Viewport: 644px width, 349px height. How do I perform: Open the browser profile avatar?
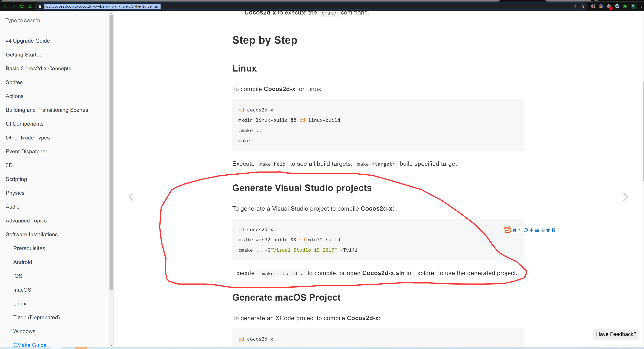(x=633, y=6)
